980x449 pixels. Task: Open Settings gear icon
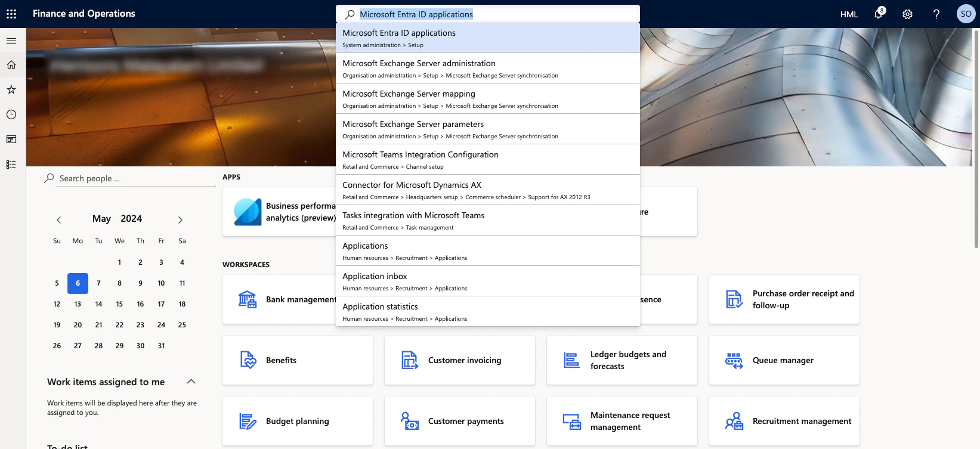point(907,14)
